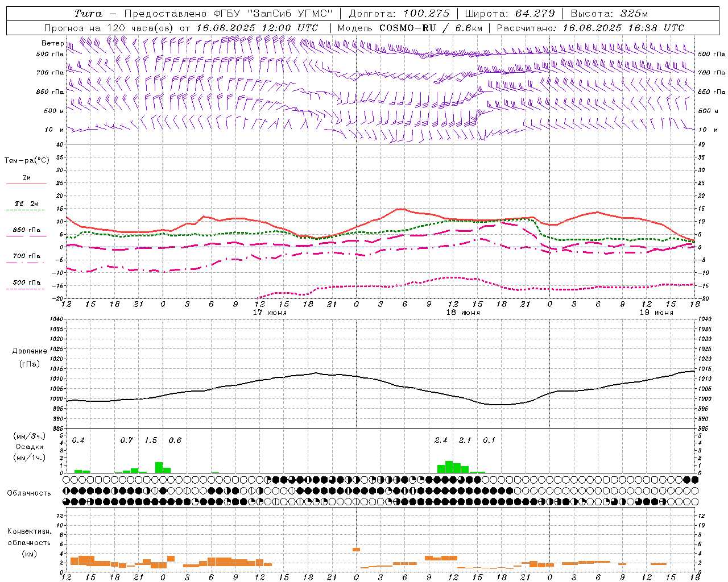Viewport: 728px width, 582px height.
Task: Click the computed time "16.06.2025 16:38 UTC"
Action: point(623,28)
